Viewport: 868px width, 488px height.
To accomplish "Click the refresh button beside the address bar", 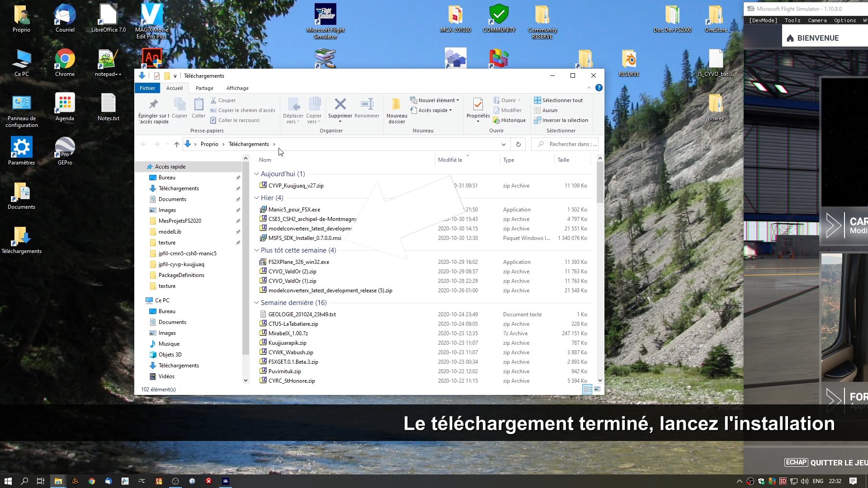I will point(519,144).
